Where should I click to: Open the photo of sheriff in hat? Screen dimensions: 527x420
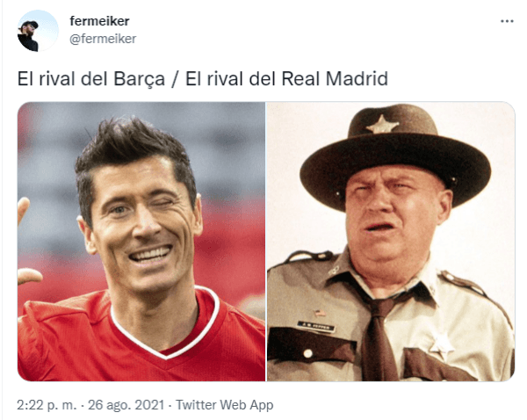pyautogui.click(x=391, y=242)
